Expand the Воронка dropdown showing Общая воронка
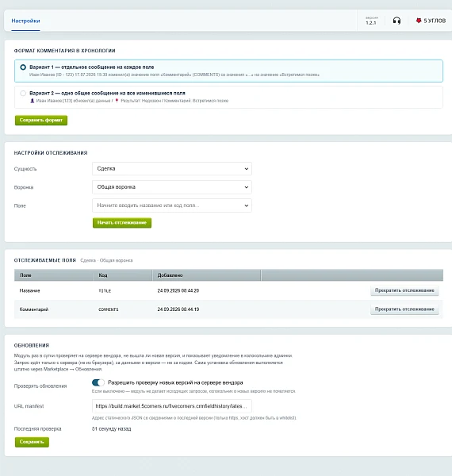Screen dimensions: 452x476 click(x=172, y=187)
